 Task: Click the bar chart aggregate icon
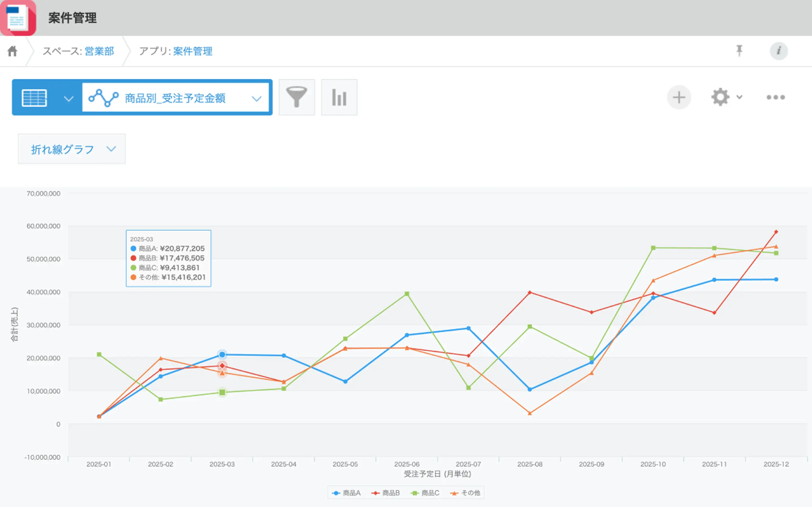coord(339,97)
